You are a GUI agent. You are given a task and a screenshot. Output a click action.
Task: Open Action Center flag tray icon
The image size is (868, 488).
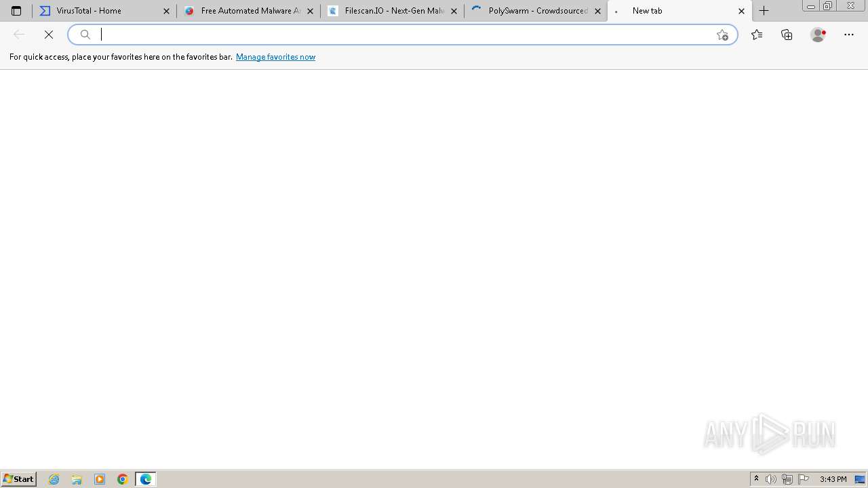804,479
